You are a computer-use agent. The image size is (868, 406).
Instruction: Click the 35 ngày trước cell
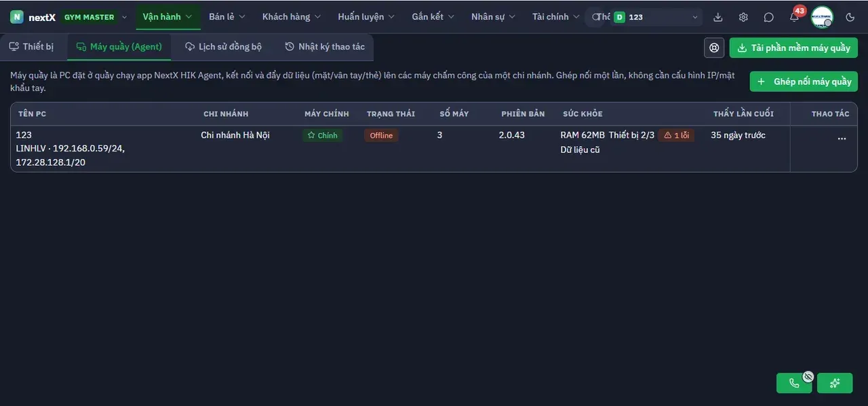coord(738,135)
